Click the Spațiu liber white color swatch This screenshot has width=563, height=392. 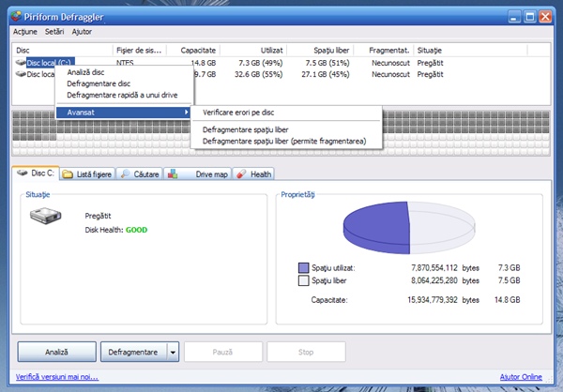[x=303, y=280]
